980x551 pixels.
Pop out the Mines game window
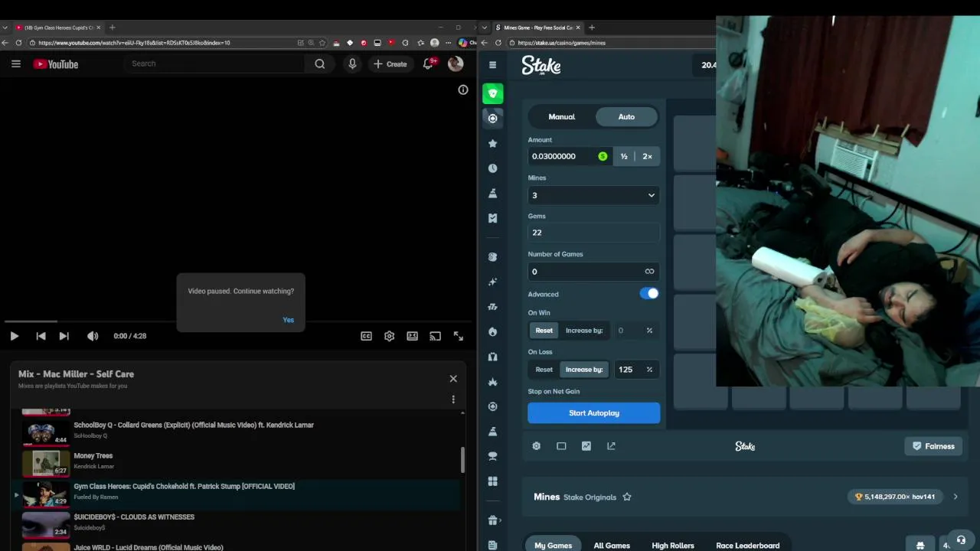pyautogui.click(x=611, y=446)
